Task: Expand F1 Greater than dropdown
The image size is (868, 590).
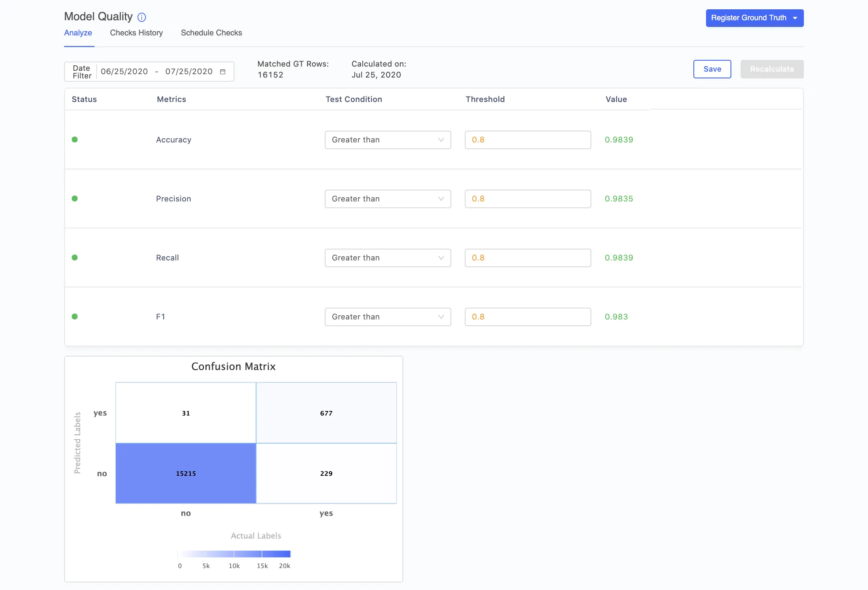Action: pyautogui.click(x=388, y=317)
